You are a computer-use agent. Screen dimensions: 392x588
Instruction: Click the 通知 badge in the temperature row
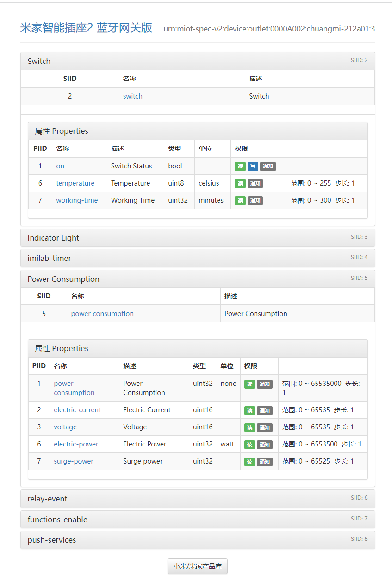(255, 184)
